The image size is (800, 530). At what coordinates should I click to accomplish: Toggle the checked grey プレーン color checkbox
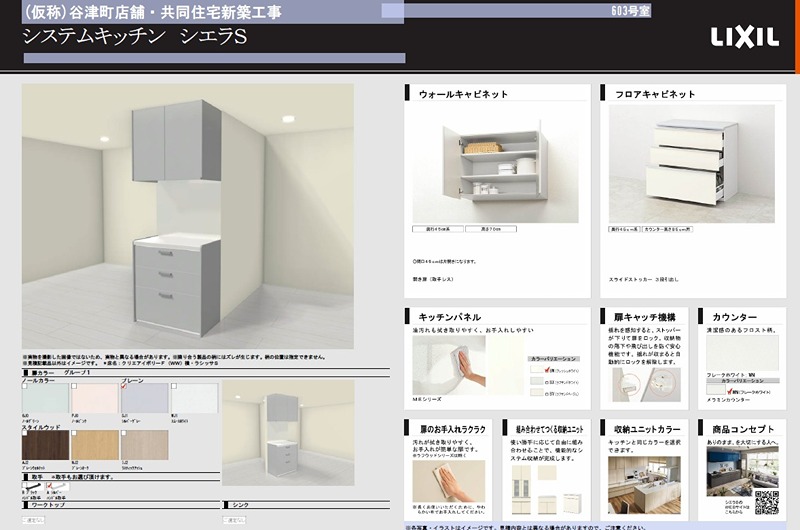[x=124, y=386]
